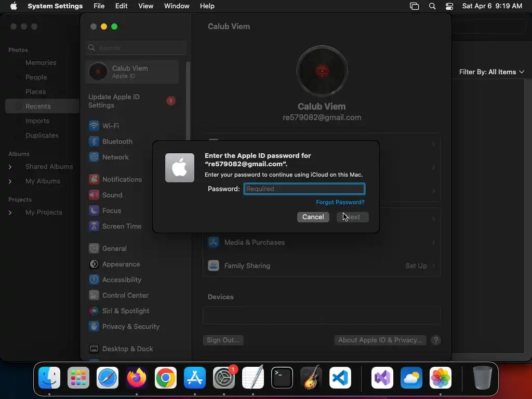Click Forgot Password? link
Image resolution: width=532 pixels, height=399 pixels.
(340, 202)
